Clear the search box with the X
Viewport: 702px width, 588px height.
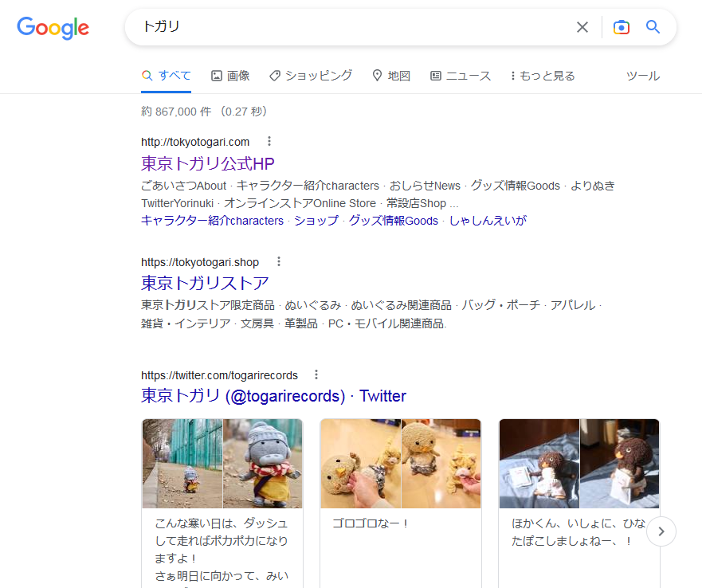click(x=582, y=27)
